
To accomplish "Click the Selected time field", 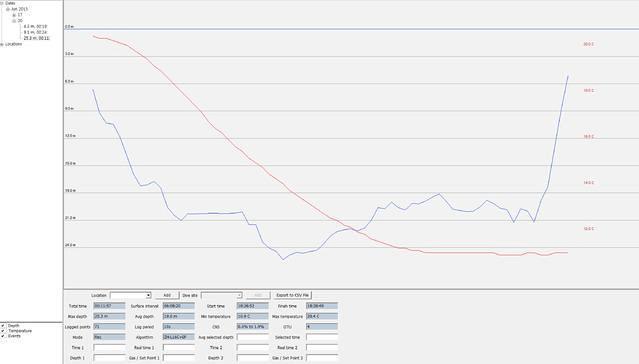I will (322, 337).
